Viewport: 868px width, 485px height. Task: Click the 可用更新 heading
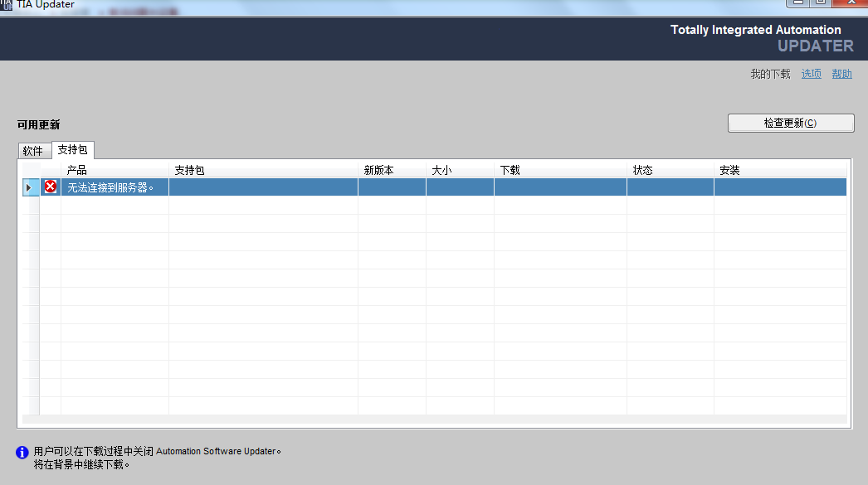tap(38, 124)
